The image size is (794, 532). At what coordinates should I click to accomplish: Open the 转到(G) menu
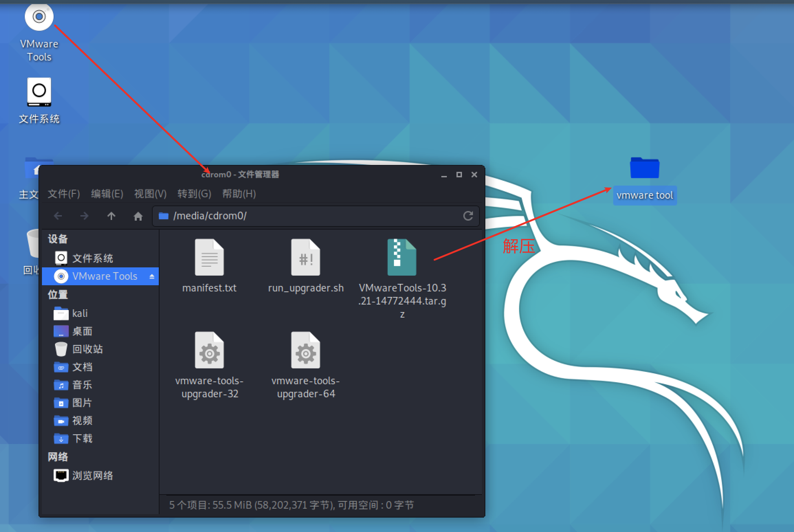point(194,194)
